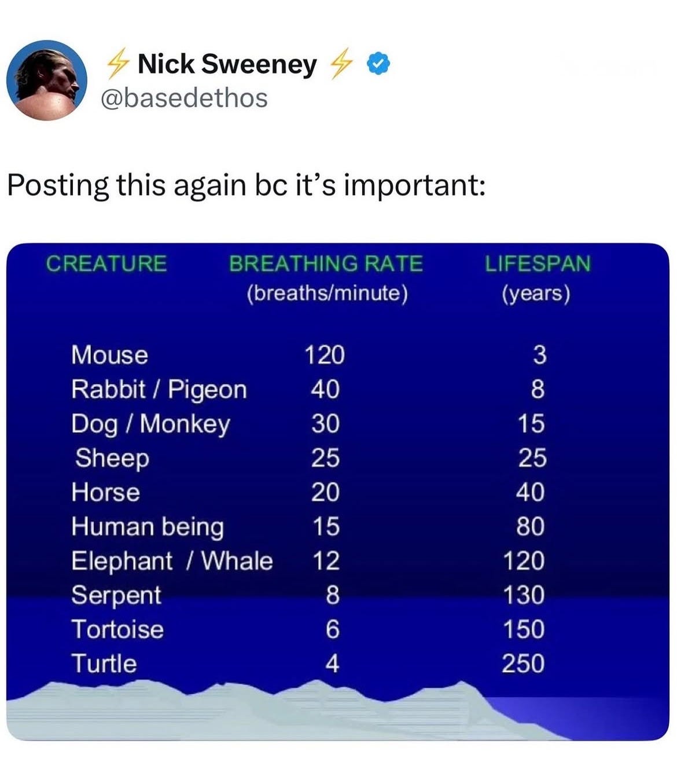677x784 pixels.
Task: Click the Mouse row label
Action: coord(109,355)
